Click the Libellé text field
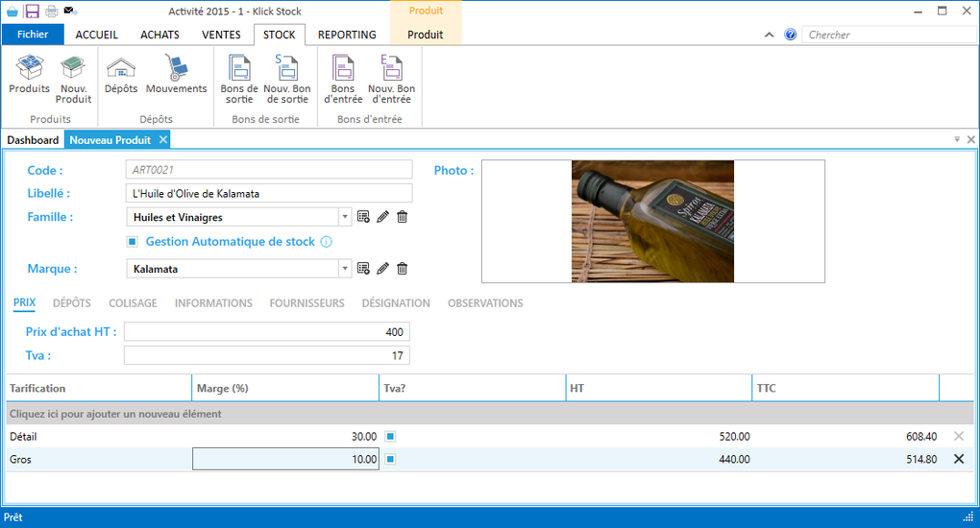This screenshot has width=980, height=528. pyautogui.click(x=269, y=193)
